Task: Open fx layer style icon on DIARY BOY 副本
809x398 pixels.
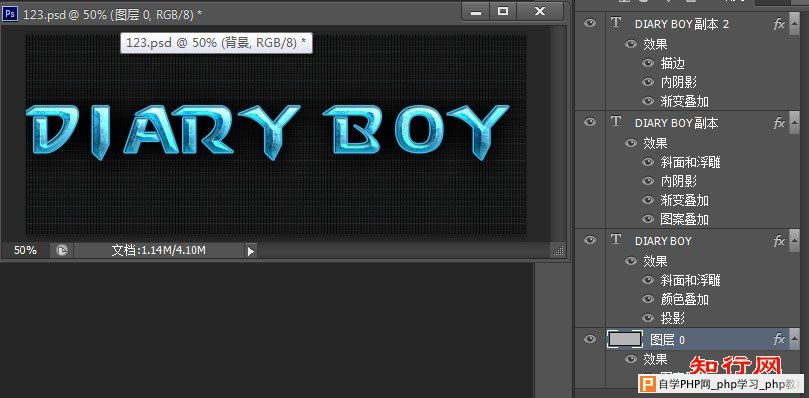Action: click(x=779, y=123)
